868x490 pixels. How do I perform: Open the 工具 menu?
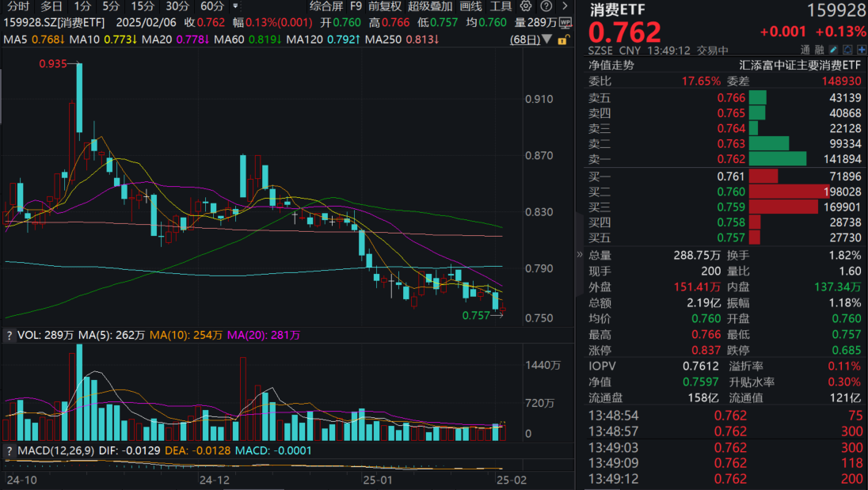501,6
